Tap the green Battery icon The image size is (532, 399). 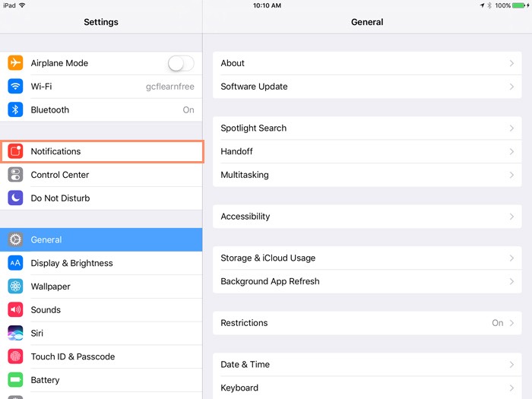click(x=15, y=380)
